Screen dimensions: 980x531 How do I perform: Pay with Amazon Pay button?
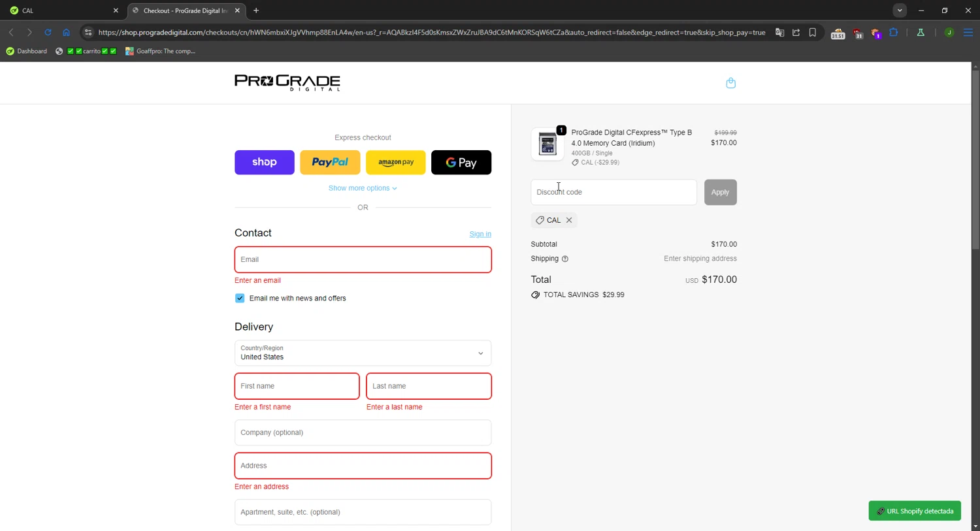[395, 162]
